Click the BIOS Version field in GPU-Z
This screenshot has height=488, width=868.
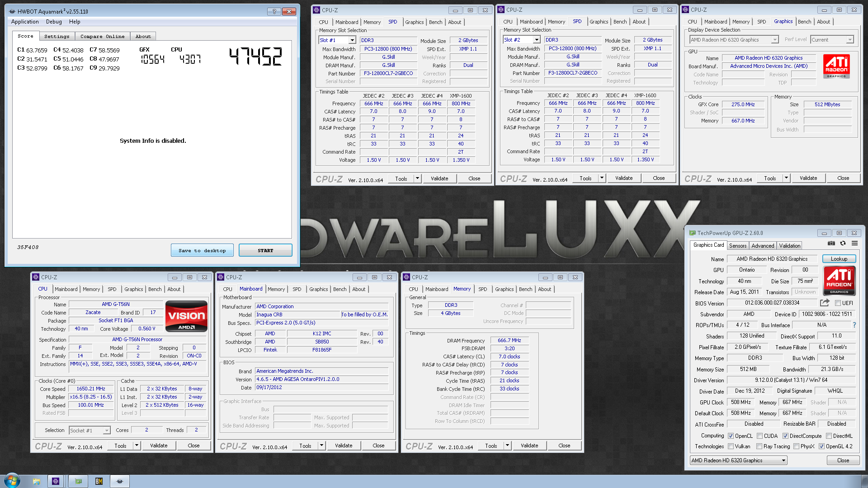pyautogui.click(x=772, y=303)
